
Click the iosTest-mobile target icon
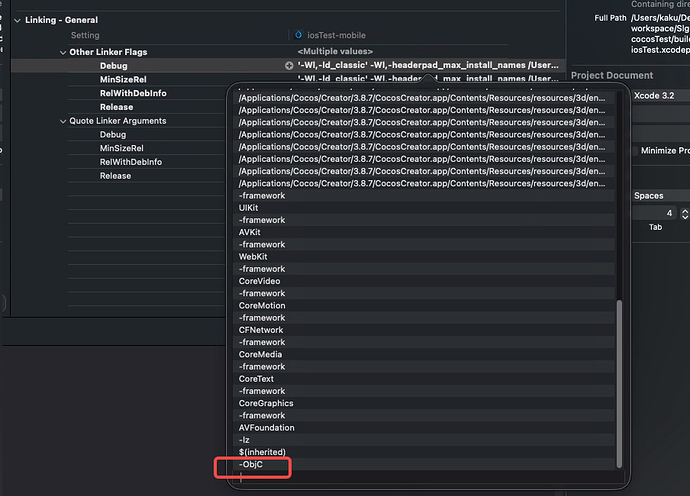299,35
